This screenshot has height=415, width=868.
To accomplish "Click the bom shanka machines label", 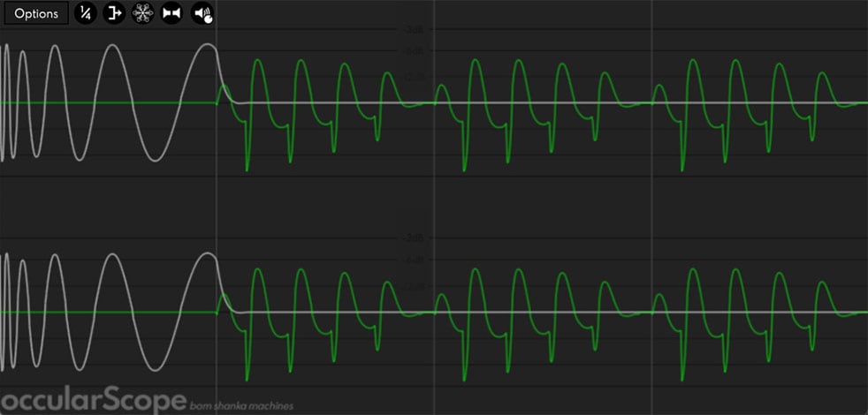I will click(x=241, y=406).
